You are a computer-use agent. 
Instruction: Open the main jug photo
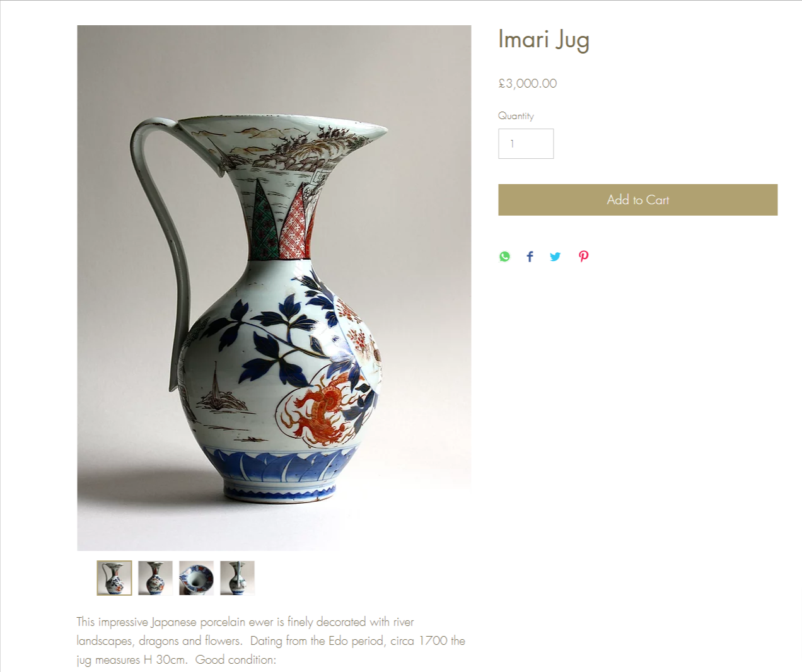tap(274, 287)
